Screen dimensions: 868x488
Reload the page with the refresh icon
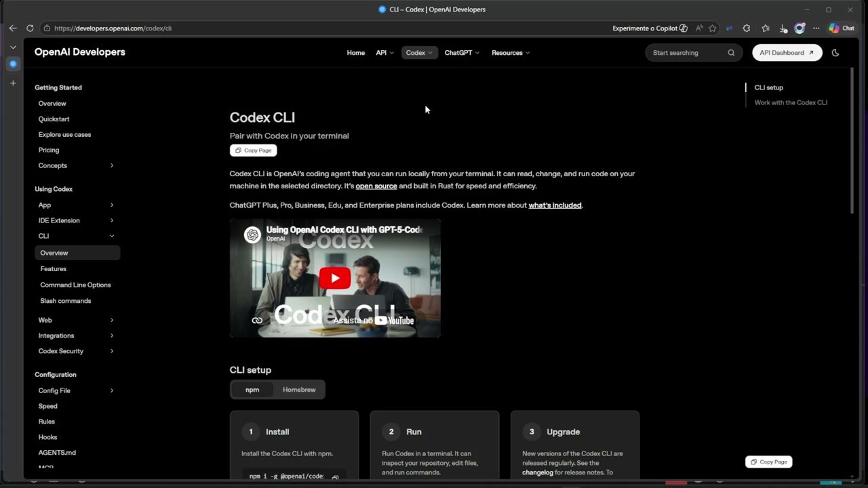30,28
